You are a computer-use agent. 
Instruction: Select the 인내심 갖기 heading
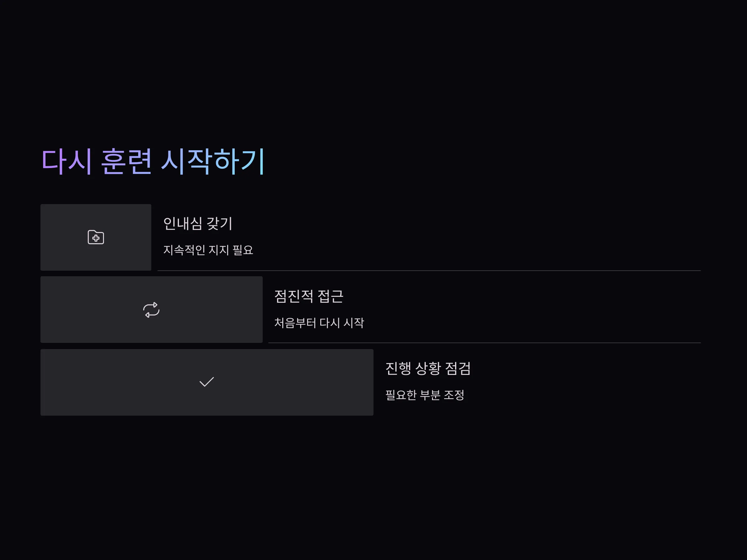pos(198,223)
